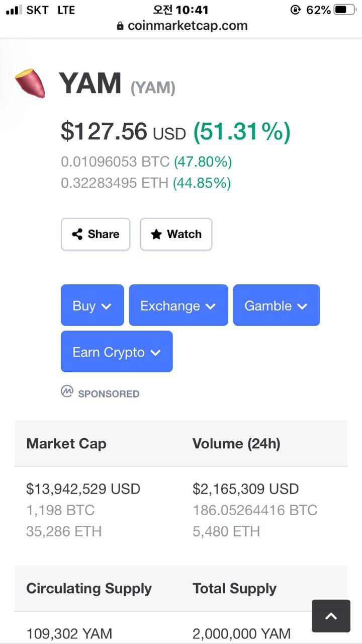This screenshot has height=644, width=362.
Task: Click the Sponsored label
Action: click(109, 393)
